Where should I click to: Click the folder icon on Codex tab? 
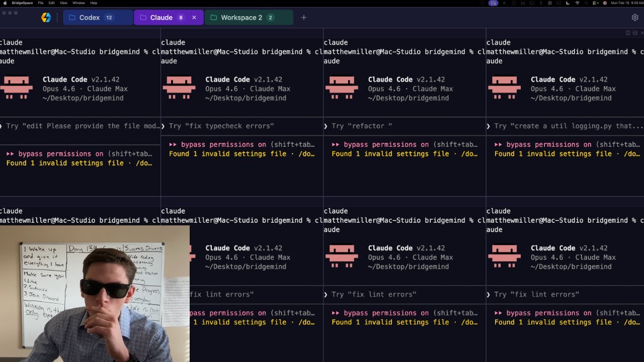[71, 18]
